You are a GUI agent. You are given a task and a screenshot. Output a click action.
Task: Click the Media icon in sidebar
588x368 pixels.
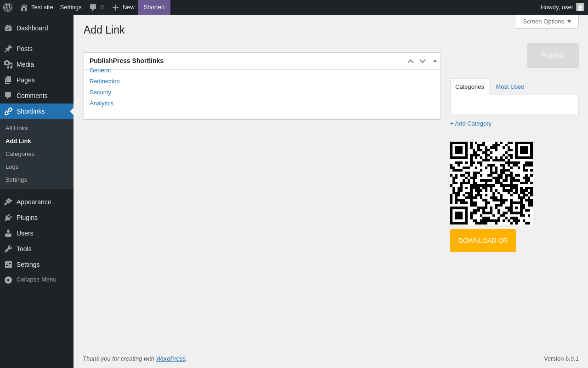[8, 64]
